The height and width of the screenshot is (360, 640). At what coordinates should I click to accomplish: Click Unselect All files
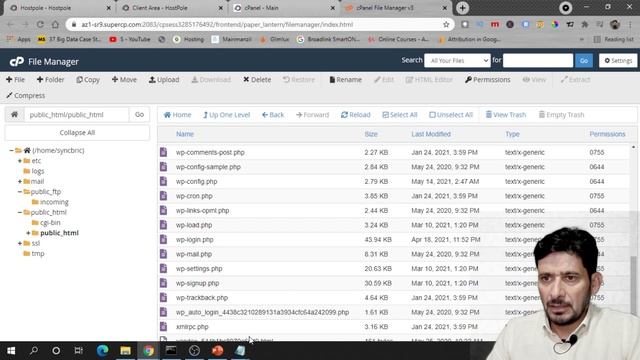coord(451,115)
